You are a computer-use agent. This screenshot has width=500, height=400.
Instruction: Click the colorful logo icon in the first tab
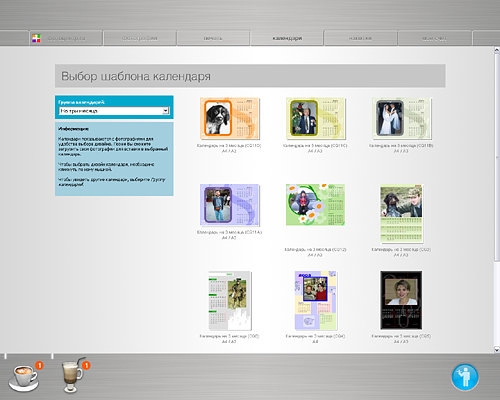click(x=36, y=38)
